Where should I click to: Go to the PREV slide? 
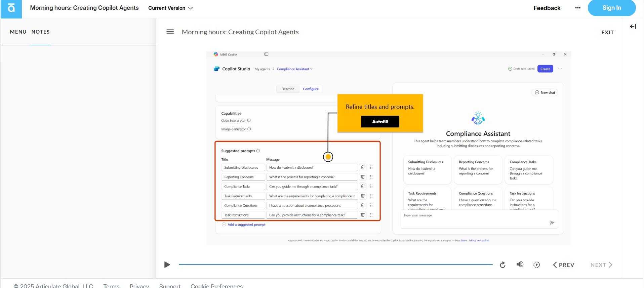[x=564, y=265]
